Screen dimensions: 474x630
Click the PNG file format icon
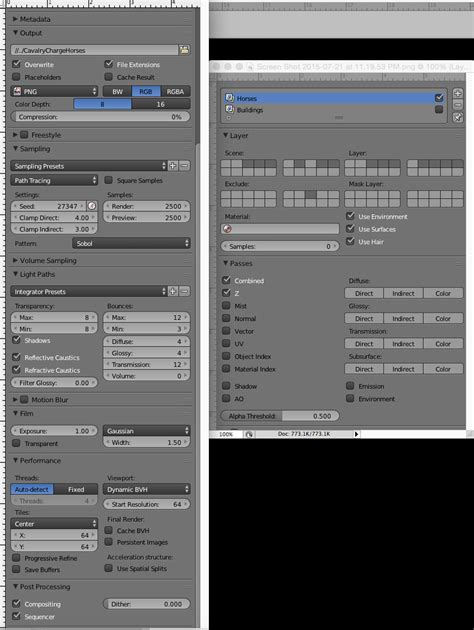pos(17,91)
